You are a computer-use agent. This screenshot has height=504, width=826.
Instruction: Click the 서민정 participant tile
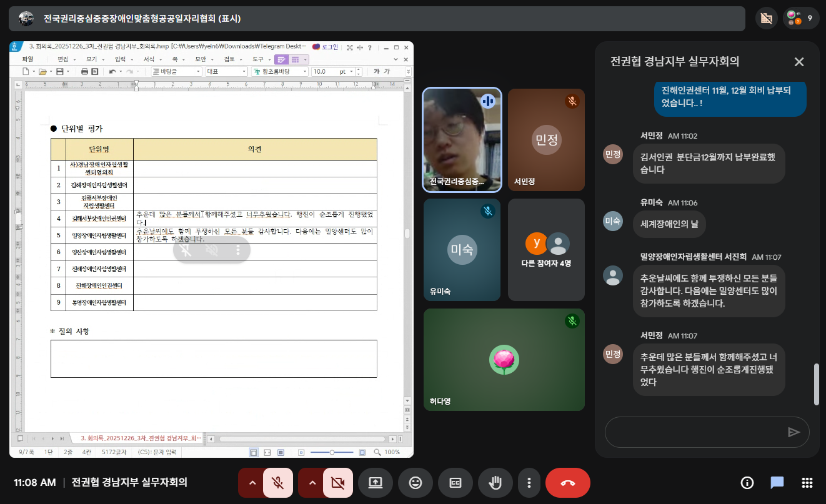546,140
